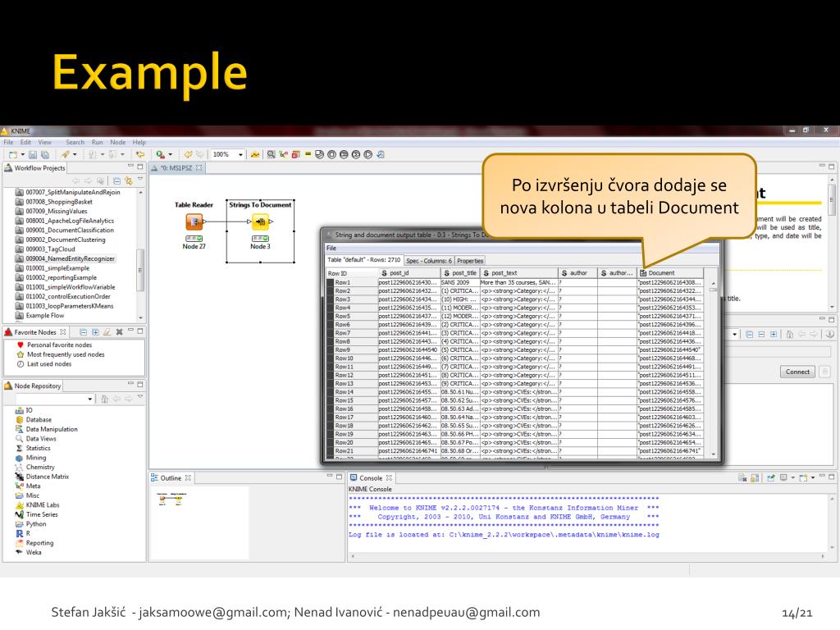Open the Search menu
Screen dimensions: 840x630
click(75, 143)
